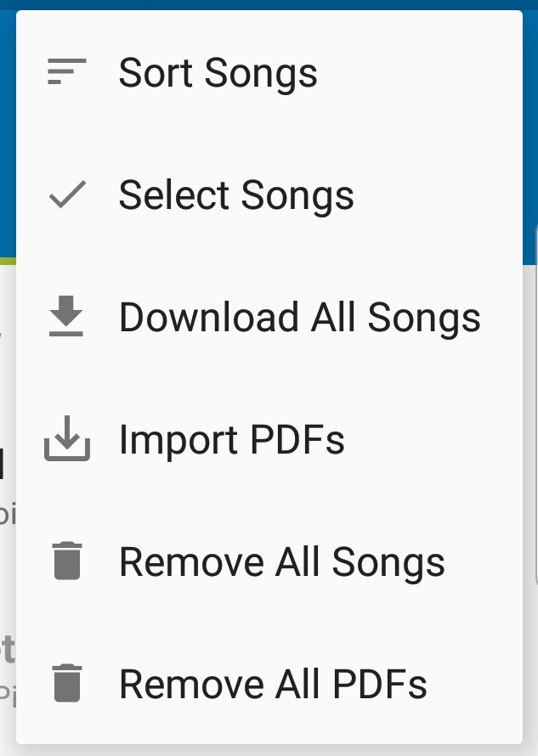This screenshot has width=538, height=756.
Task: Select Download All Songs option
Action: [269, 317]
